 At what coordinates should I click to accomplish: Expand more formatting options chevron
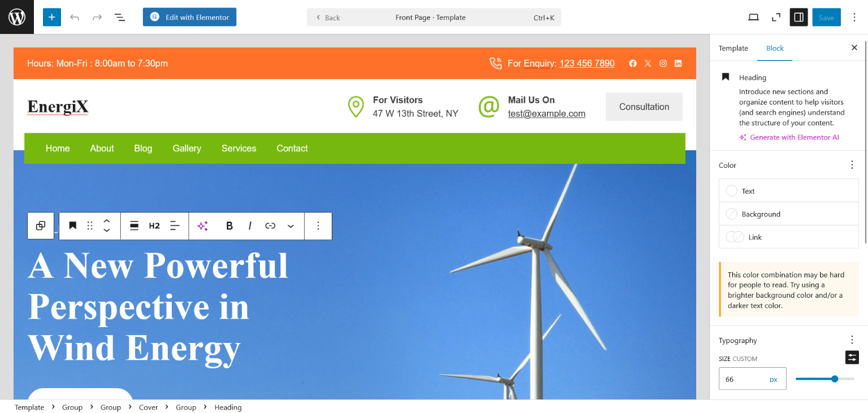[290, 226]
